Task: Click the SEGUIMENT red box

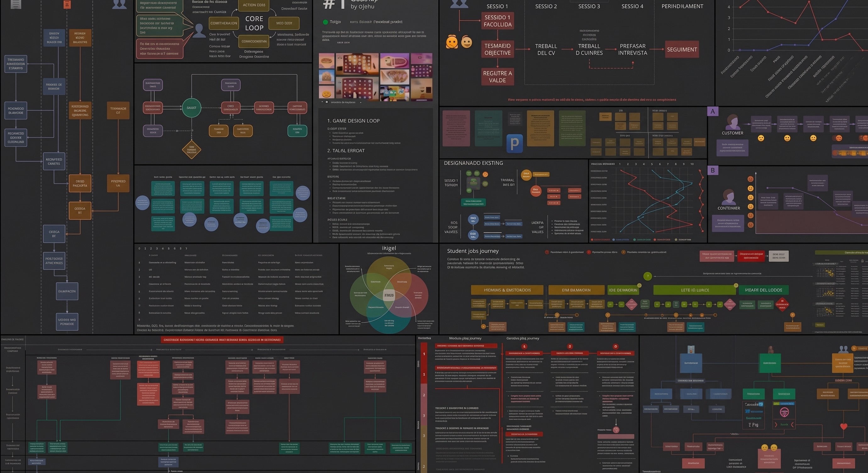Action: [x=682, y=49]
